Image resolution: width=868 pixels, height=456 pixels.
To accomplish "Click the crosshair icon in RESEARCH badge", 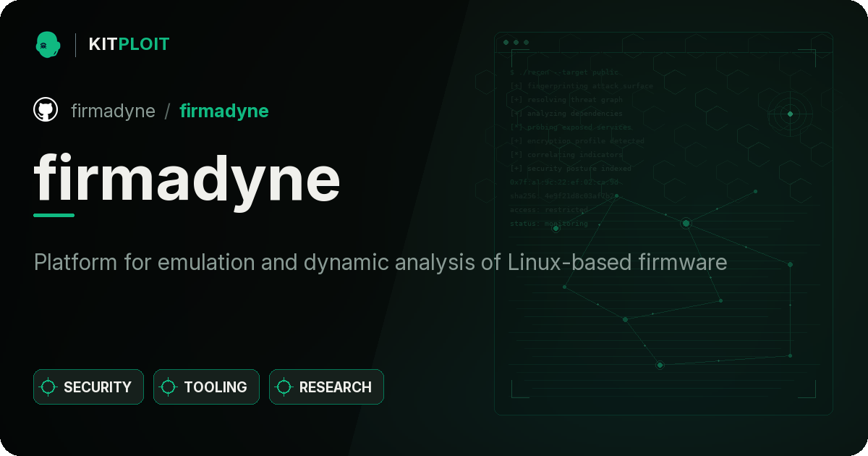I will [x=284, y=387].
